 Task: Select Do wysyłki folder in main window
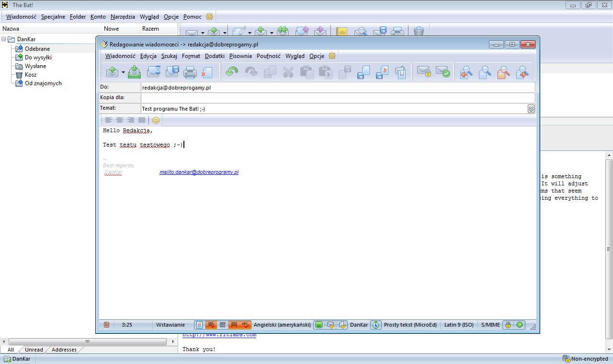(38, 57)
